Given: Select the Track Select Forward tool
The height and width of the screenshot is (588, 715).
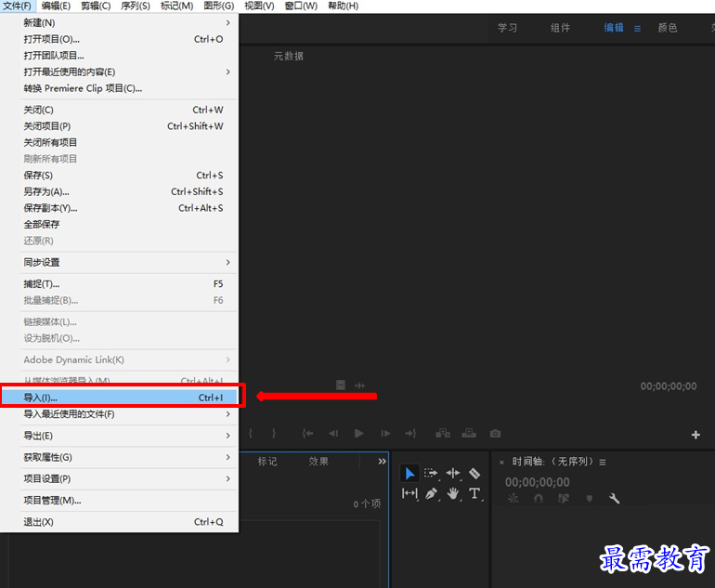Looking at the screenshot, I should tap(431, 473).
